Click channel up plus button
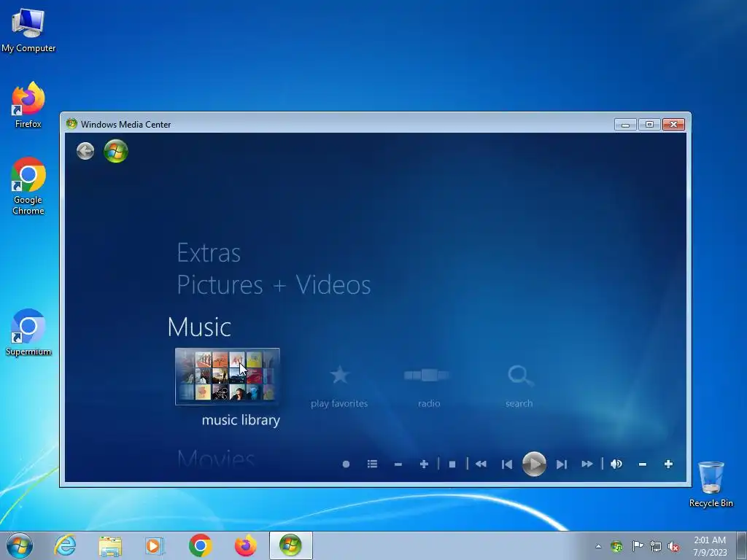Viewport: 747px width, 560px height. [424, 464]
